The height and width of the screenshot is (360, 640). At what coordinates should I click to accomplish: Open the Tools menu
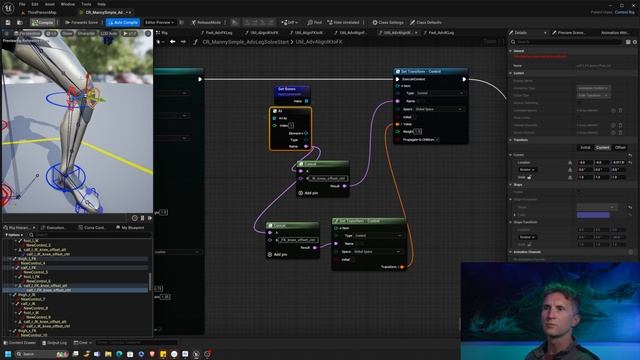pyautogui.click(x=86, y=4)
